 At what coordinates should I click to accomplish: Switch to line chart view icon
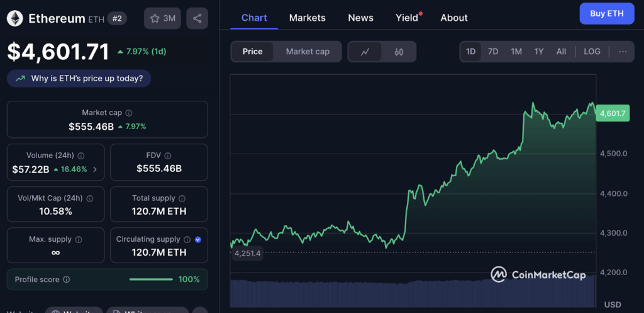(x=365, y=52)
